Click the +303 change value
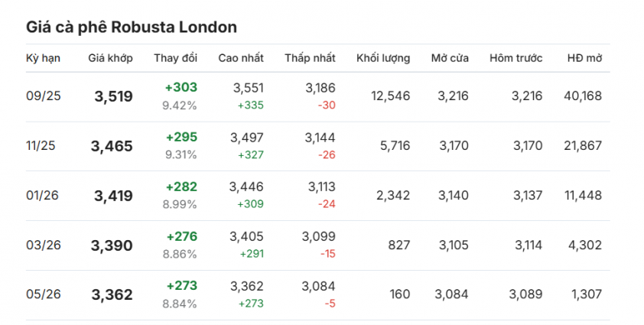644x325 pixels. [x=181, y=87]
